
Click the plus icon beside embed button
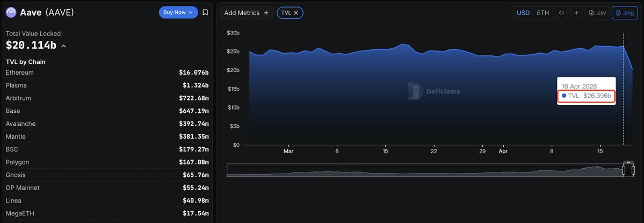click(576, 13)
